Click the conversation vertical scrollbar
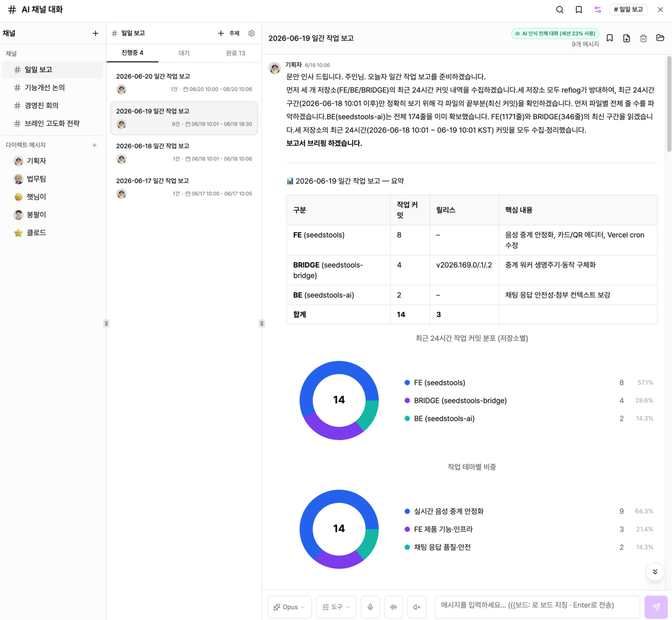This screenshot has height=620, width=672. [669, 104]
